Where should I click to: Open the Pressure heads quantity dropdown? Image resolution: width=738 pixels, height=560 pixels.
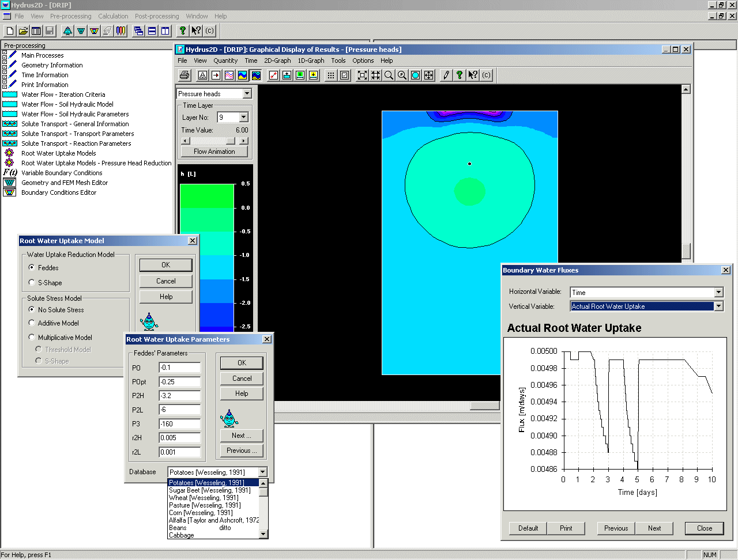tap(247, 93)
